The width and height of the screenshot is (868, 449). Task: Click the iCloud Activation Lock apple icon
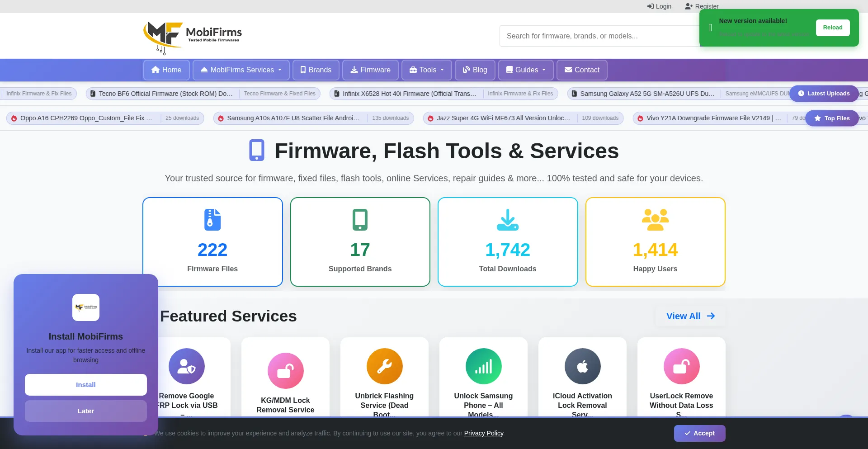(582, 366)
